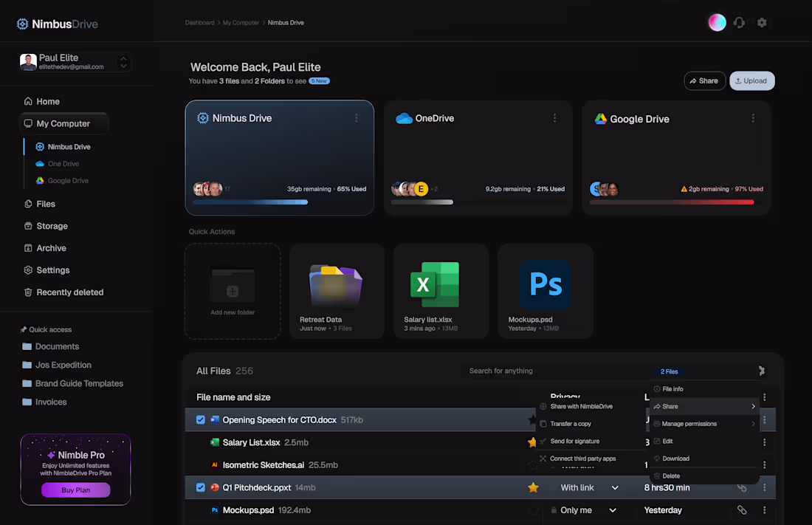Select Google Drive under My Computer
Viewport: 812px width, 525px height.
click(x=61, y=181)
